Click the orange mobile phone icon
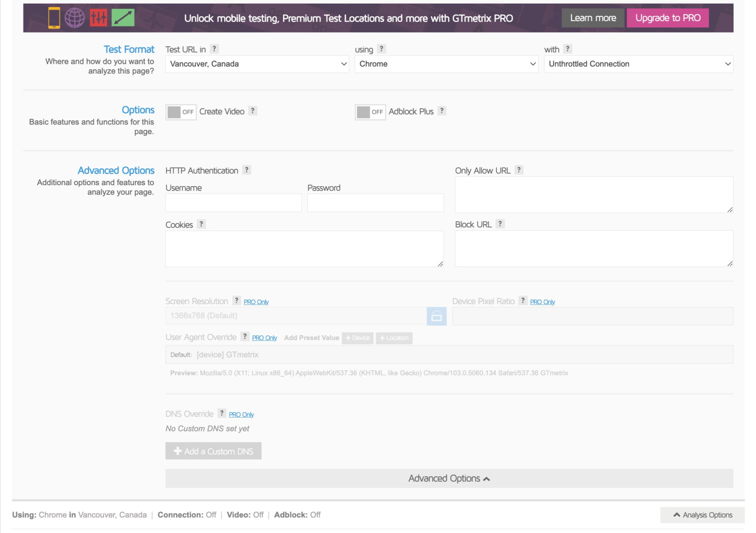Image resolution: width=756 pixels, height=533 pixels. (x=54, y=18)
